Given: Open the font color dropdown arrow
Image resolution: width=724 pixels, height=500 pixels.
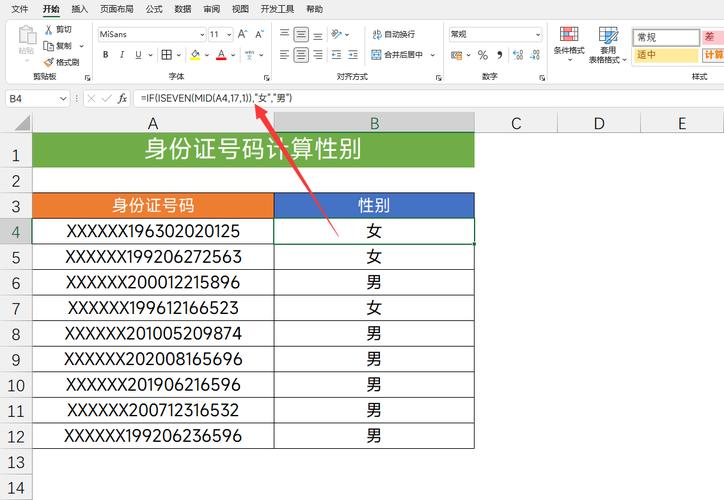Looking at the screenshot, I should click(233, 55).
